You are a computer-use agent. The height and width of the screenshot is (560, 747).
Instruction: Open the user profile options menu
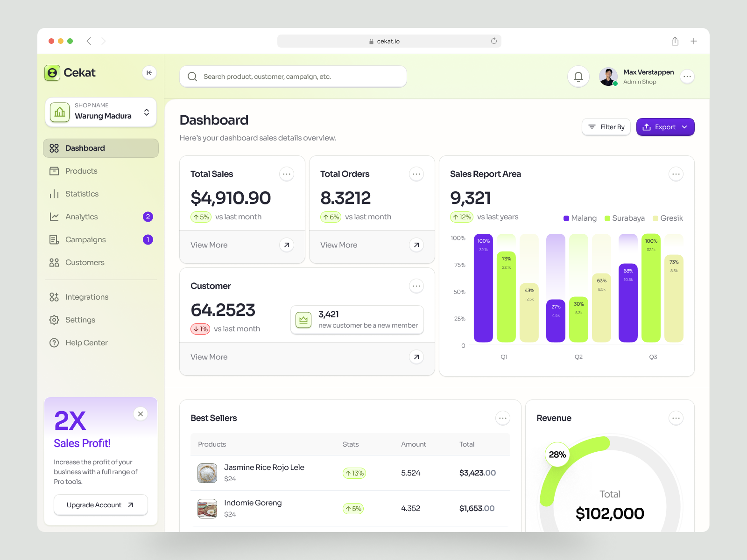pos(687,76)
